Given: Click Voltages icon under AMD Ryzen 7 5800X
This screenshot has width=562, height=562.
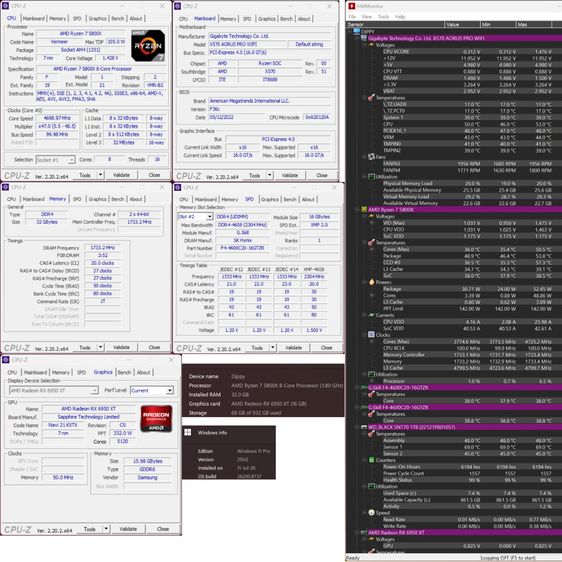Looking at the screenshot, I should [x=371, y=216].
